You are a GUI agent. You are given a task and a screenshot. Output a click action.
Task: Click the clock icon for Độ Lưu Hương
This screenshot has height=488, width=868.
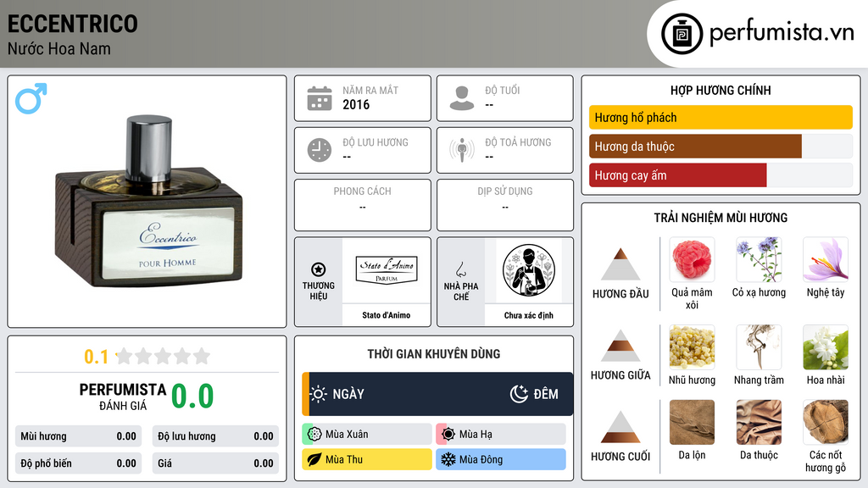coord(320,150)
